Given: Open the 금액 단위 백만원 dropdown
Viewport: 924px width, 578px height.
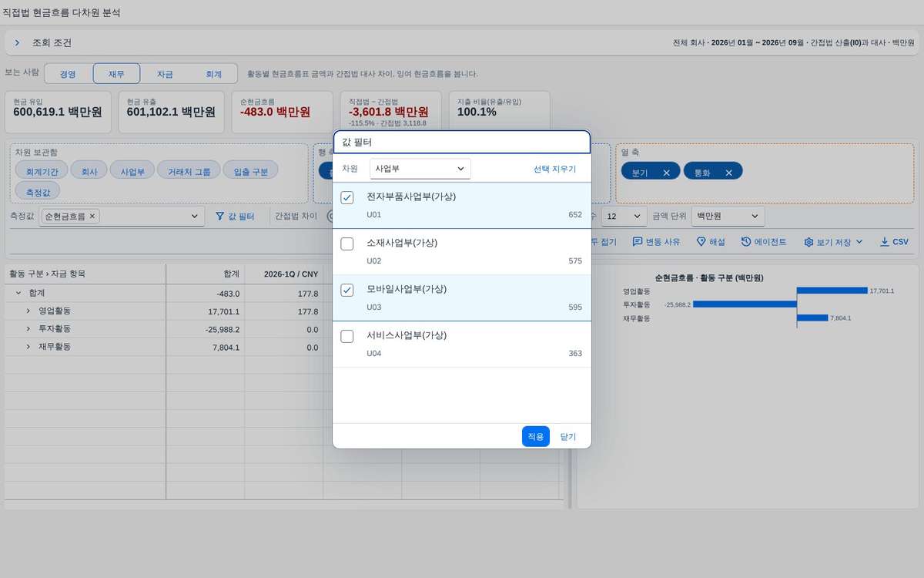Looking at the screenshot, I should pos(728,217).
